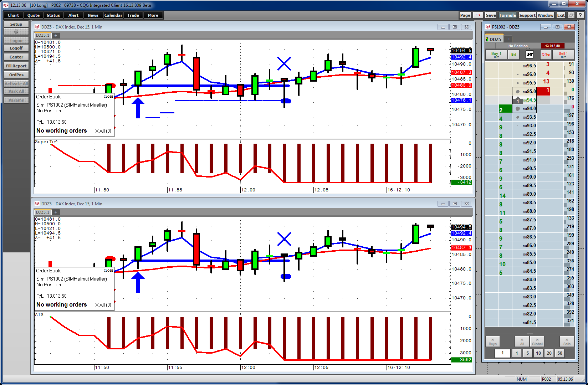Add a new tab in PS1002 trader window

click(x=509, y=39)
